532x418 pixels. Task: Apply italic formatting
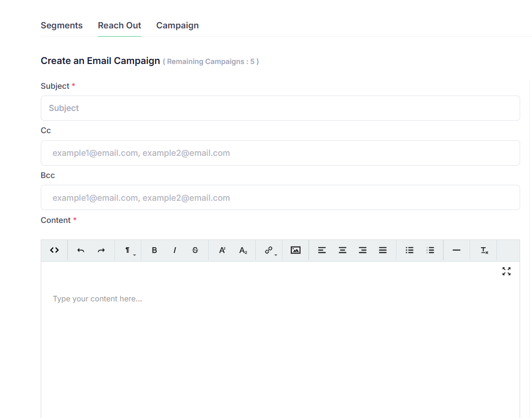tap(175, 250)
